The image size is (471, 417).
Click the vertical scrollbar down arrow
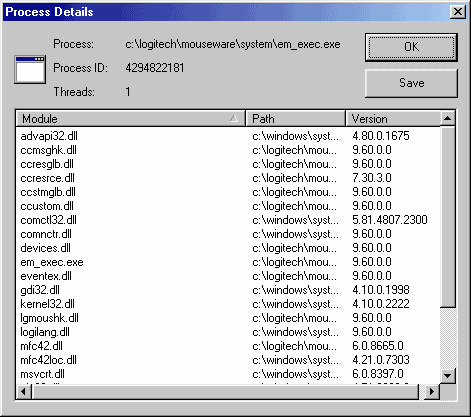click(x=448, y=376)
